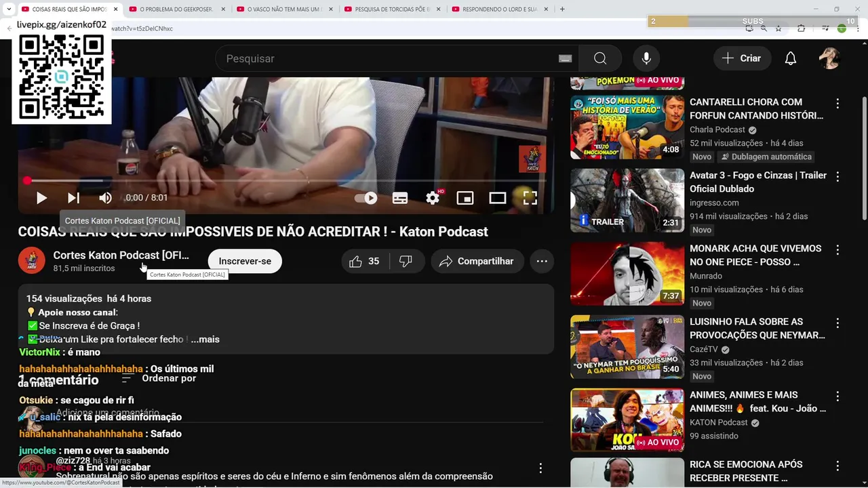Select the Coisas Reais browser tab

68,9
